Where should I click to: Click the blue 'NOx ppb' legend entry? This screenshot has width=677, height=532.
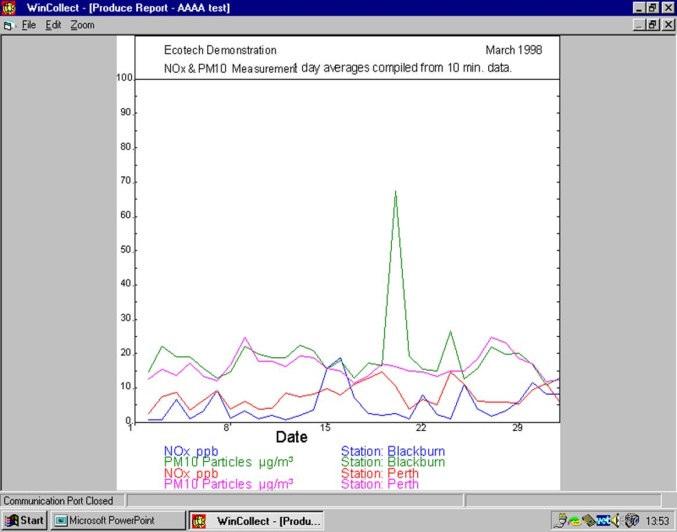[x=191, y=452]
